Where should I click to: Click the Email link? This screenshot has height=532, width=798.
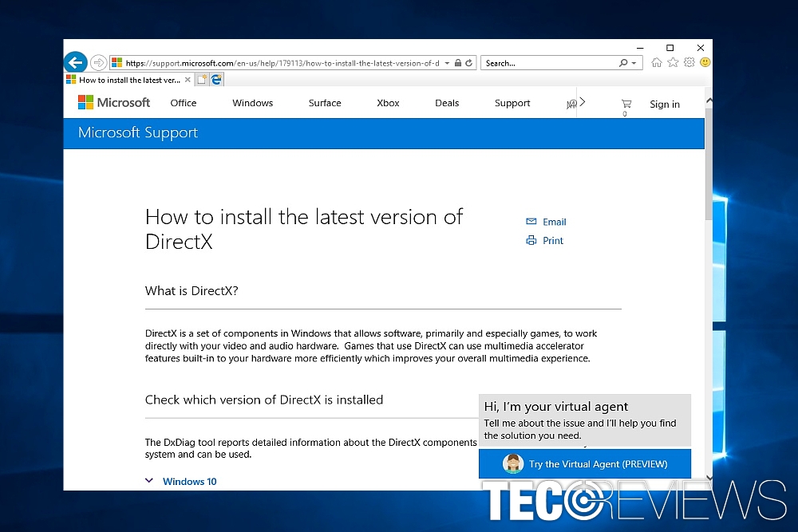(555, 222)
